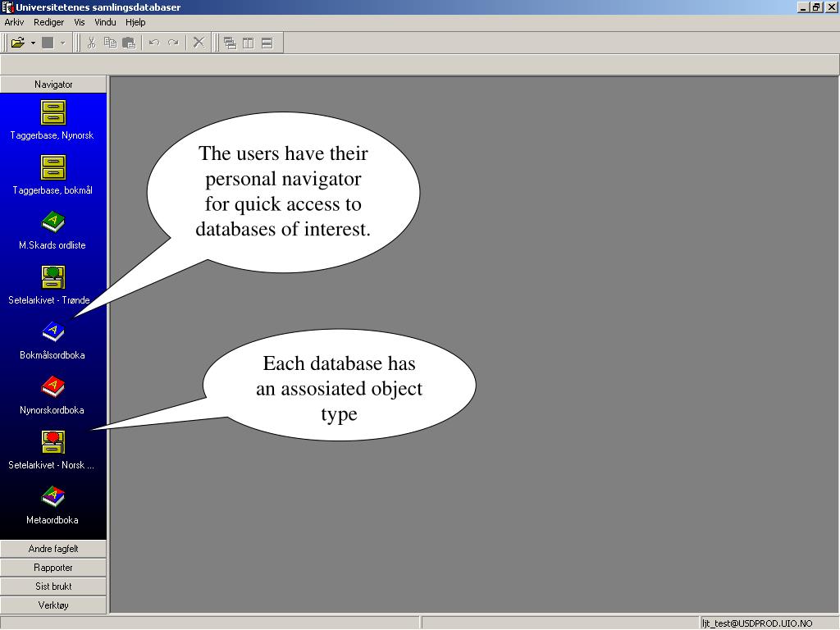840x630 pixels.
Task: Click the Navigator panel header
Action: click(53, 84)
